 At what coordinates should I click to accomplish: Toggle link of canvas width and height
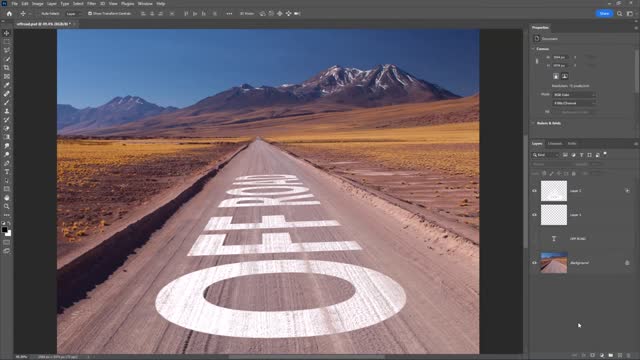pos(537,61)
